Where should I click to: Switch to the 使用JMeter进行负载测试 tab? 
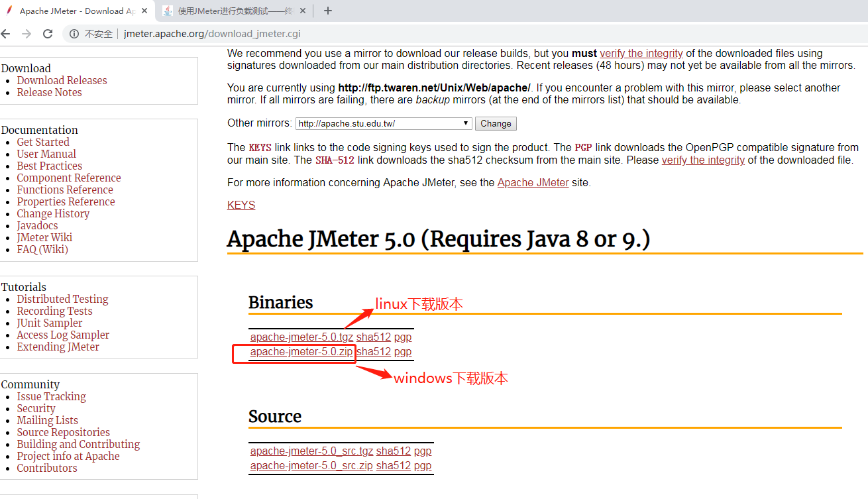[x=235, y=11]
